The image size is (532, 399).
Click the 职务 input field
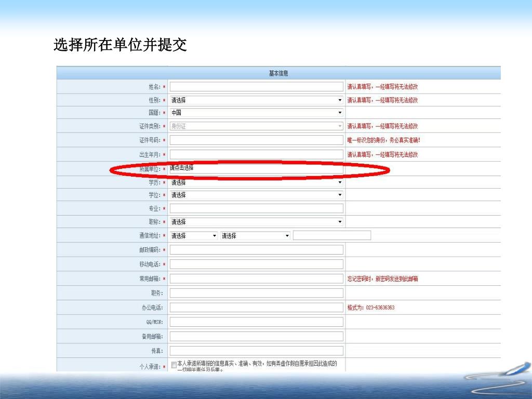(x=257, y=293)
